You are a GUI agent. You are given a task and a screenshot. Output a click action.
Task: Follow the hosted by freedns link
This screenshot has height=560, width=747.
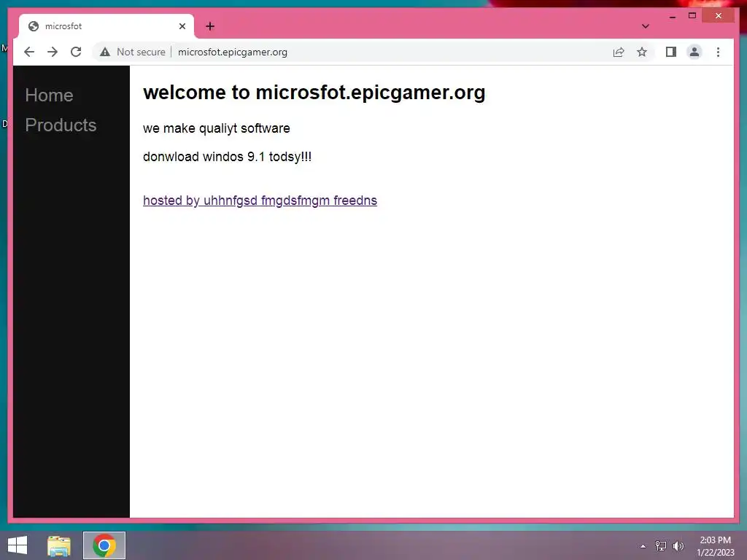[260, 201]
